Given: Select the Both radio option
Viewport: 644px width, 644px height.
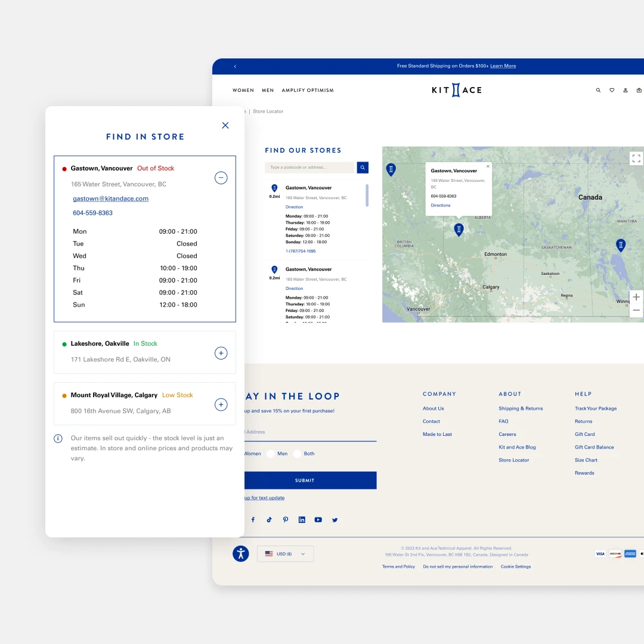Looking at the screenshot, I should (298, 454).
